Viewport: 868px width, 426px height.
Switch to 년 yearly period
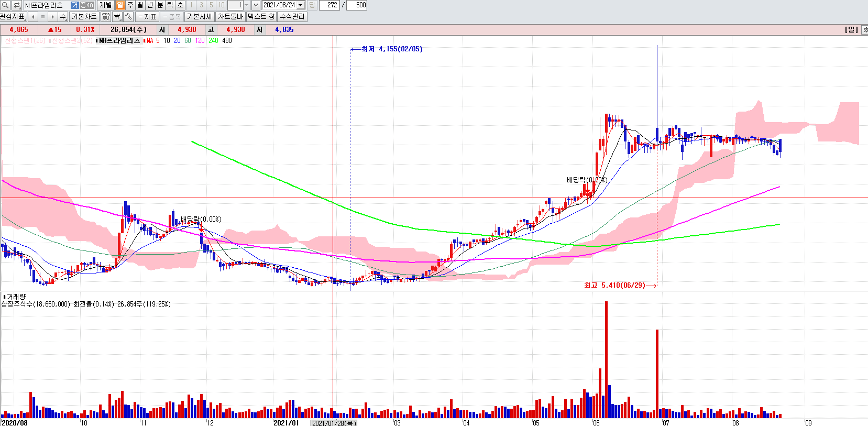pyautogui.click(x=150, y=5)
